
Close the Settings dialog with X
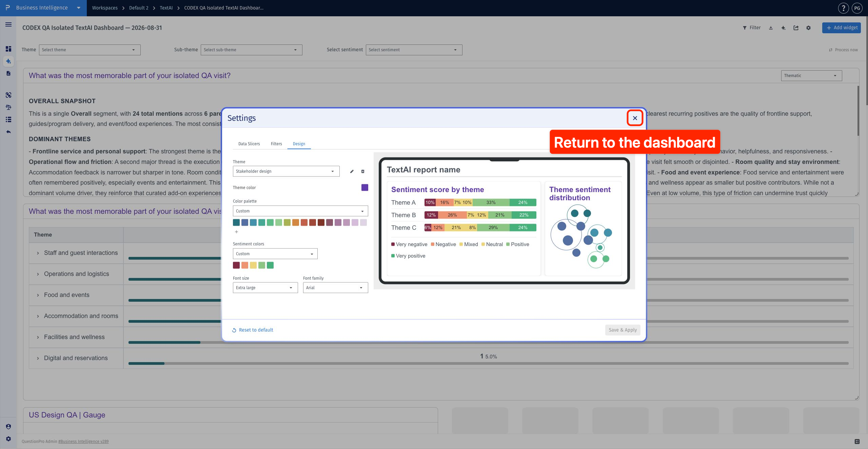(x=635, y=118)
